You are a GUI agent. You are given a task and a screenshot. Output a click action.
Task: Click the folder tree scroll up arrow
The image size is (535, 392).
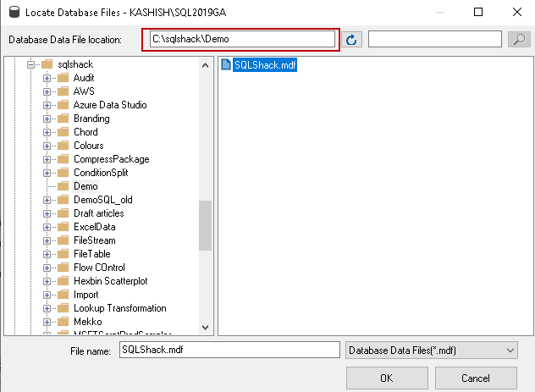click(x=205, y=65)
